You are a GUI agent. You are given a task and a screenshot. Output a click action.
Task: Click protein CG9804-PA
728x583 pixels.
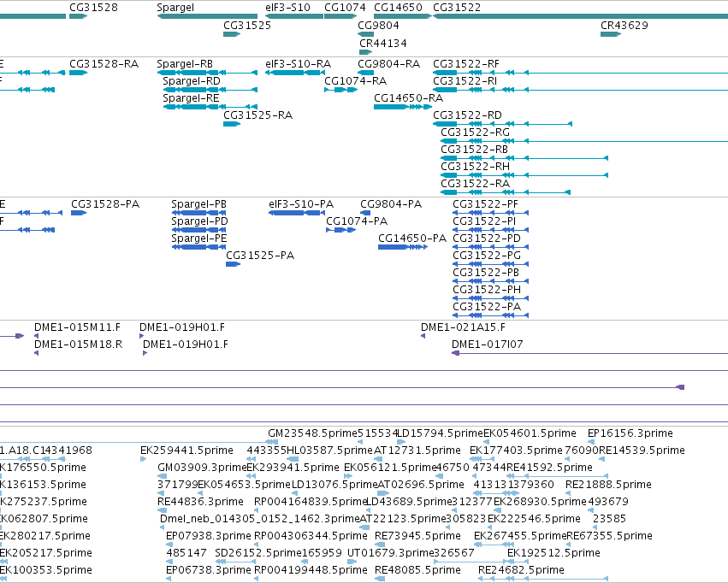coord(365,213)
